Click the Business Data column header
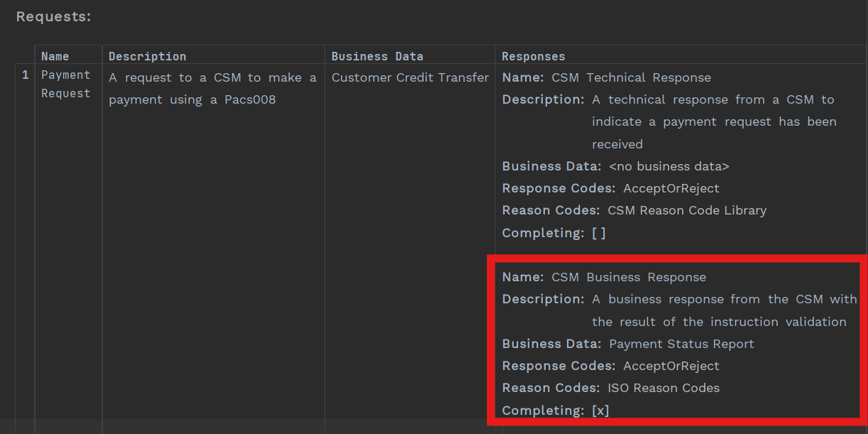 tap(377, 56)
